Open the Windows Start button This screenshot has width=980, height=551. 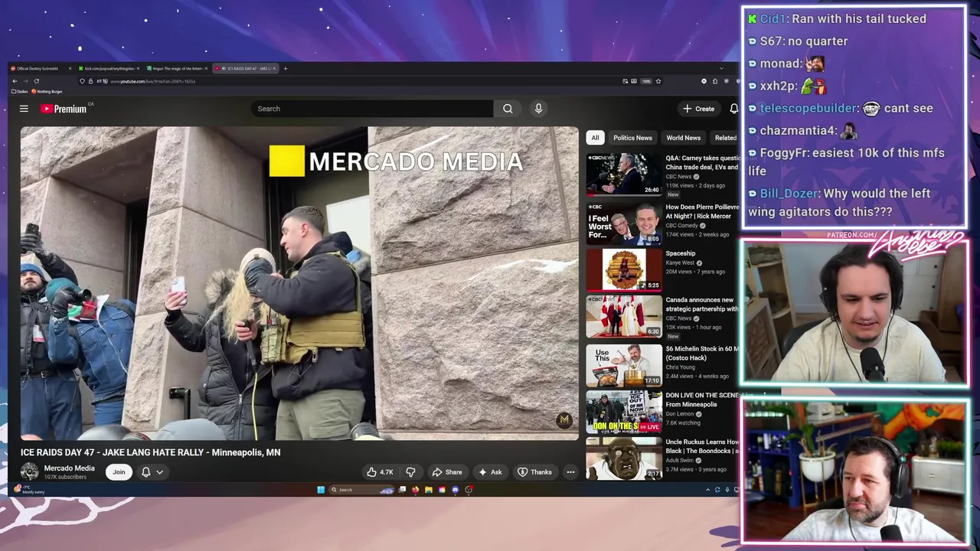point(321,490)
